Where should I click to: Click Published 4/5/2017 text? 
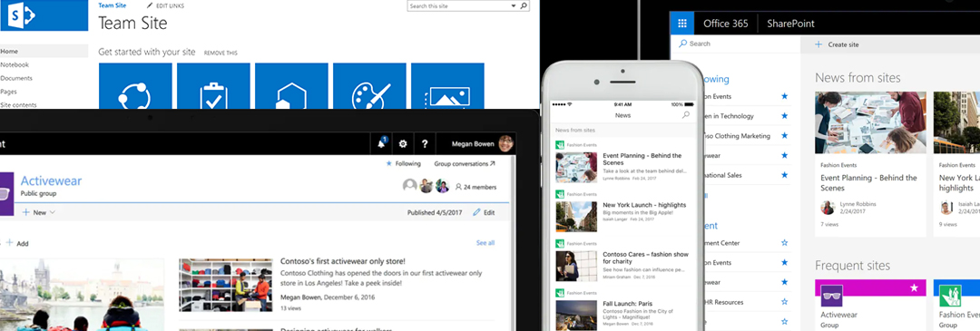pos(436,212)
